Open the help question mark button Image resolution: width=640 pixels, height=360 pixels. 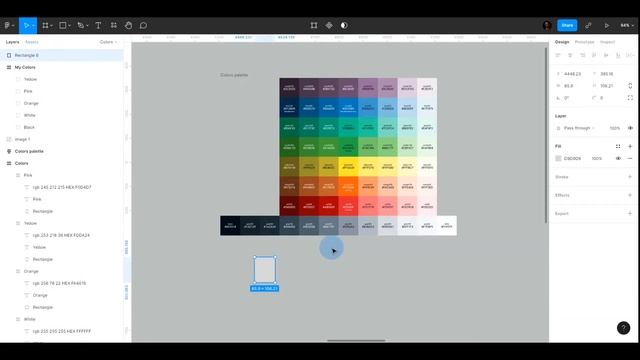point(623,328)
